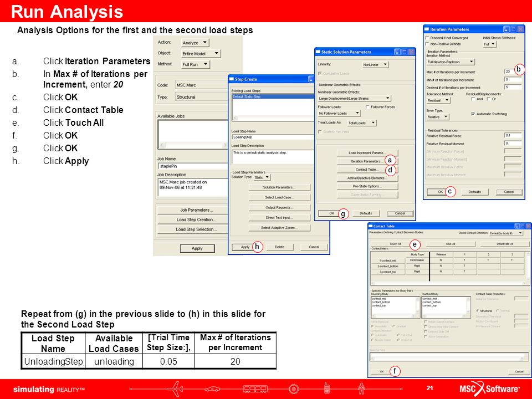Click the Iteration Parameters button

tap(367, 161)
